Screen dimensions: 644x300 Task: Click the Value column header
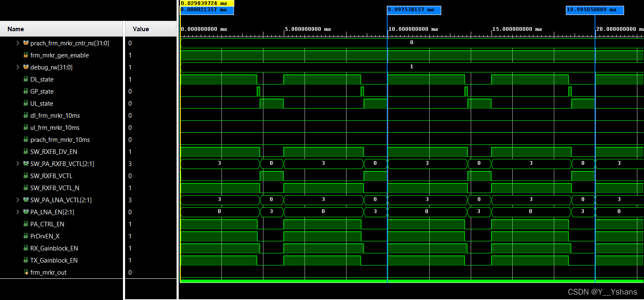tap(150, 29)
